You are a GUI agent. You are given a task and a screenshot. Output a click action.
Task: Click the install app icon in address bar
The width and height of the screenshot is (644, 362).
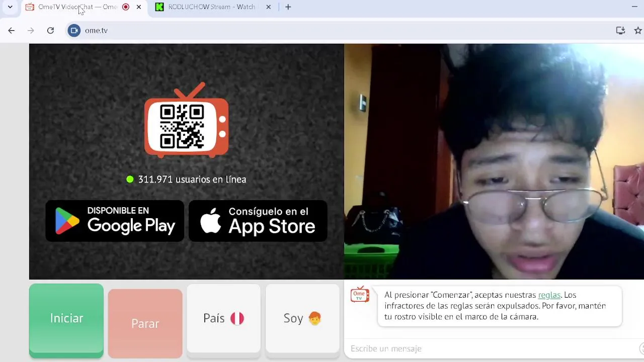[x=620, y=31]
